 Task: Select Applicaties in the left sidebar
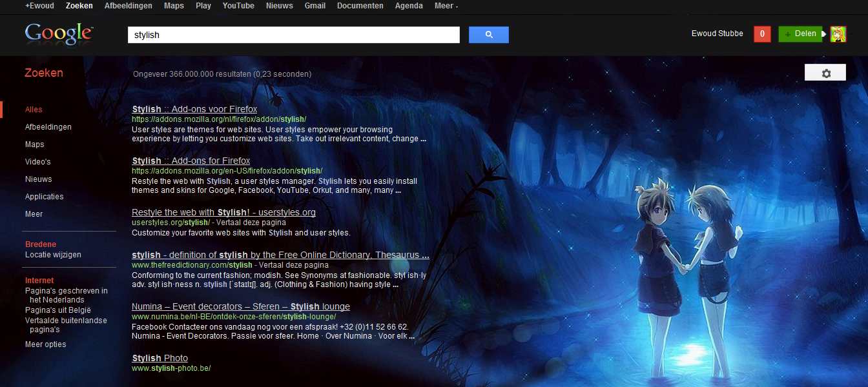click(x=45, y=197)
